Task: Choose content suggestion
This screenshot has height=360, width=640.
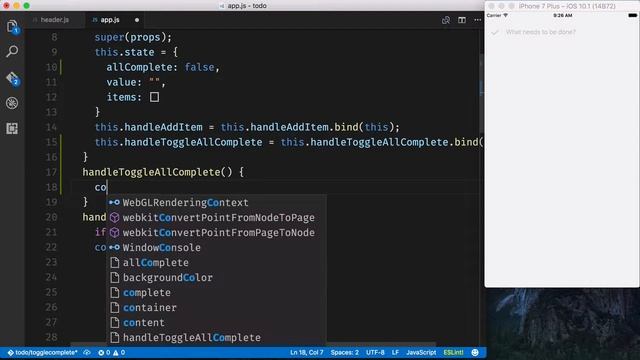Action: [216, 322]
